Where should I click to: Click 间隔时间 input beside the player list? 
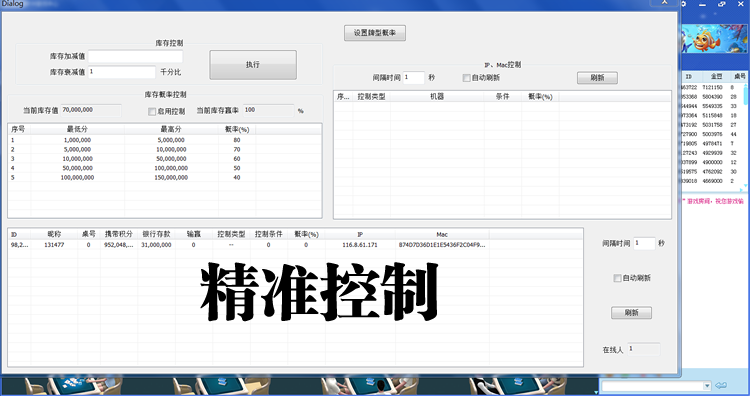644,243
